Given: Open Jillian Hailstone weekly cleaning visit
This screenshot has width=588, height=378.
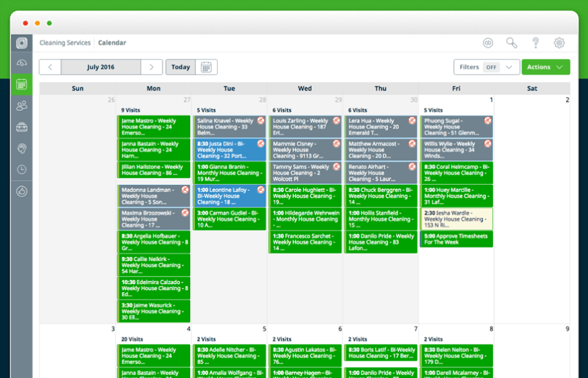Looking at the screenshot, I should pyautogui.click(x=154, y=170).
